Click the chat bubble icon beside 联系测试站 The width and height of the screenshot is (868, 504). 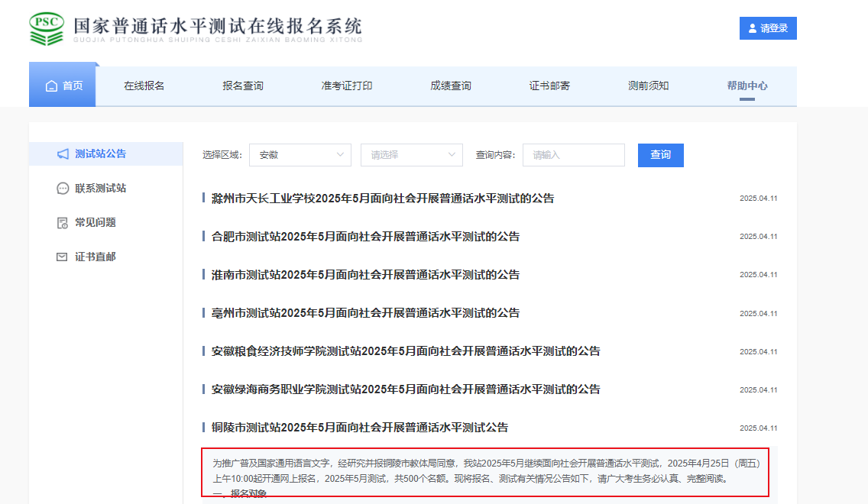63,188
